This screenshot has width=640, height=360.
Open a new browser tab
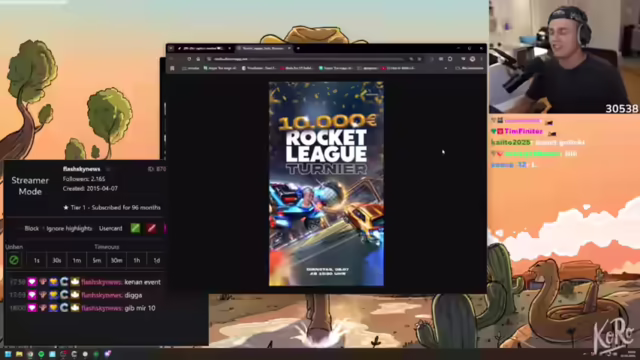(298, 48)
